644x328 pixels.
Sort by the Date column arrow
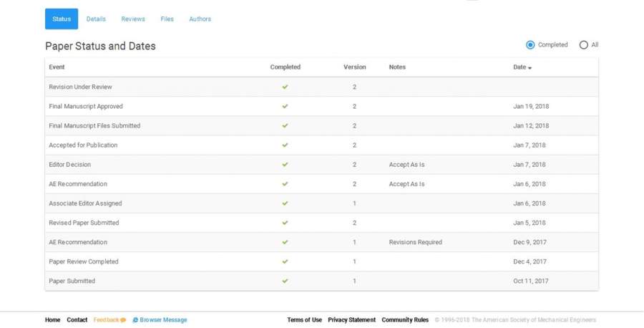pyautogui.click(x=530, y=68)
